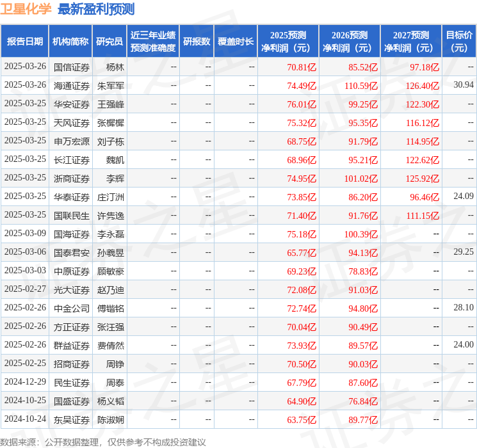This screenshot has width=477, height=448.
Task: Select the 2026预测净利润 column header
Action: coord(350,42)
